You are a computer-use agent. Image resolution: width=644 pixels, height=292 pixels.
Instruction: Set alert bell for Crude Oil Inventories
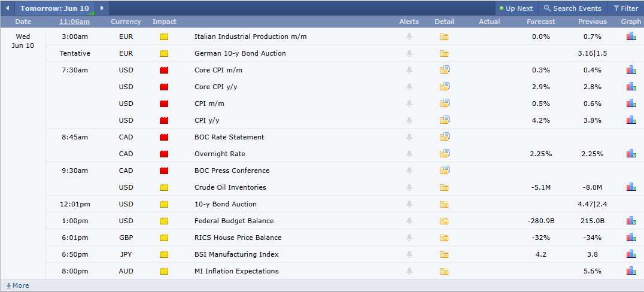(409, 187)
